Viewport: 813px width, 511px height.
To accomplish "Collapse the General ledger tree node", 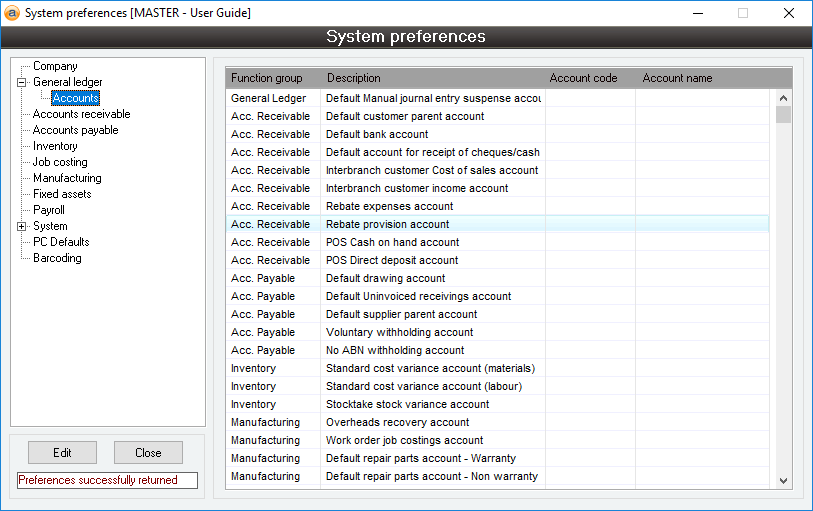I will (22, 83).
